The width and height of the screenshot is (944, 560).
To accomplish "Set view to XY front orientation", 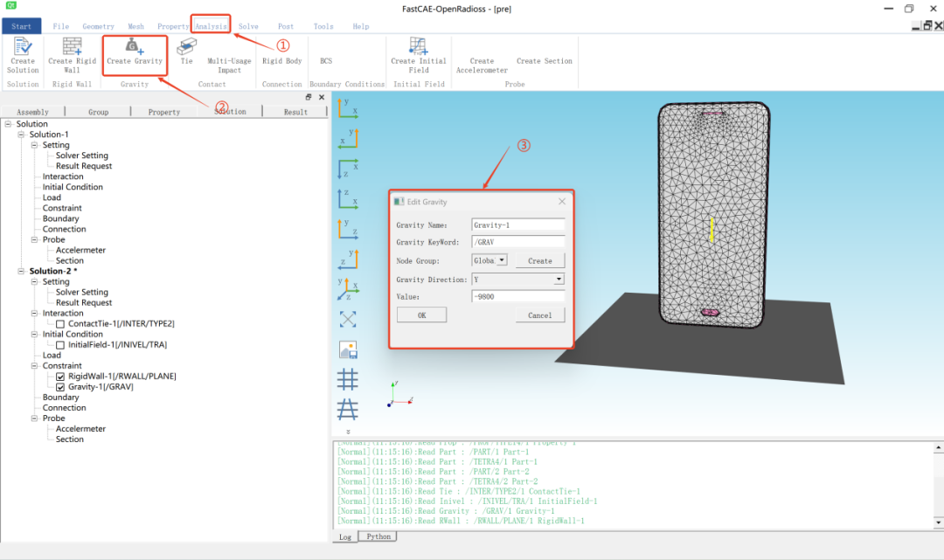I will pyautogui.click(x=347, y=109).
